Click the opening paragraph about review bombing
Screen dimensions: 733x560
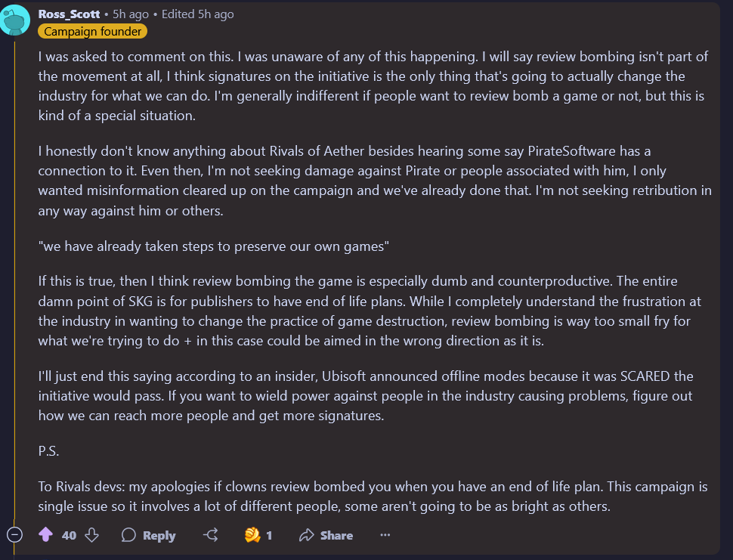[x=373, y=86]
